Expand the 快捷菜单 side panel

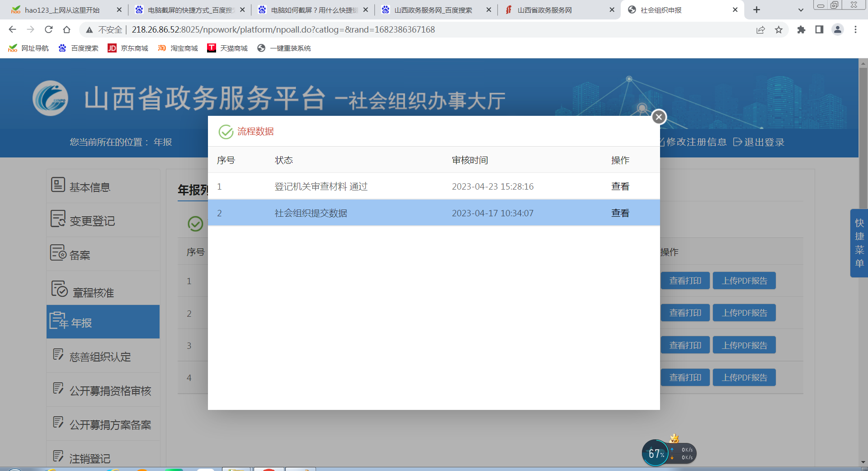(859, 243)
